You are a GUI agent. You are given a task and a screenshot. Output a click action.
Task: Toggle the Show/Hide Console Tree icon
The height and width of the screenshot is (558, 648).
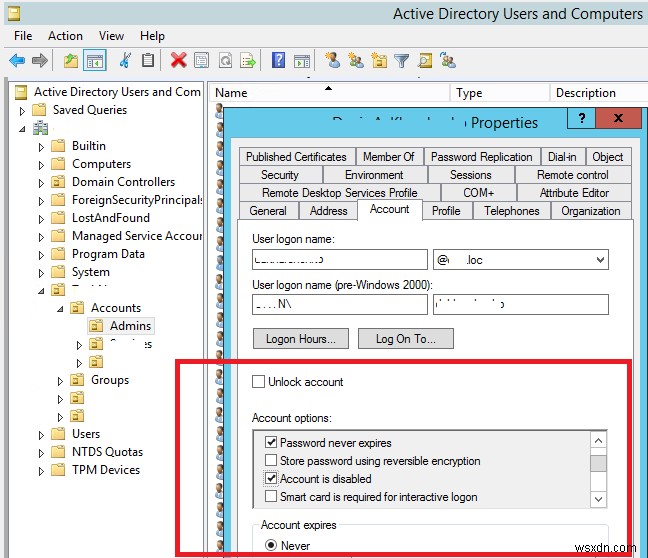click(x=95, y=61)
